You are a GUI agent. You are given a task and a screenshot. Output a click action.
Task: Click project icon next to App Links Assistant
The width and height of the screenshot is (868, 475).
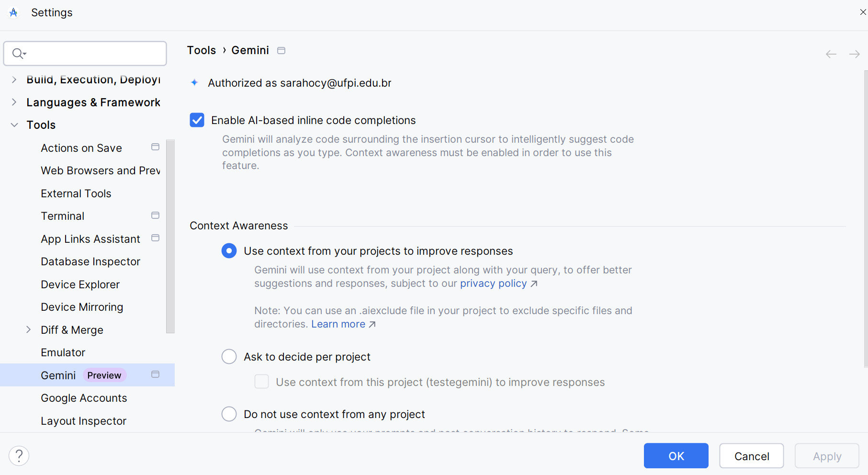tap(155, 238)
